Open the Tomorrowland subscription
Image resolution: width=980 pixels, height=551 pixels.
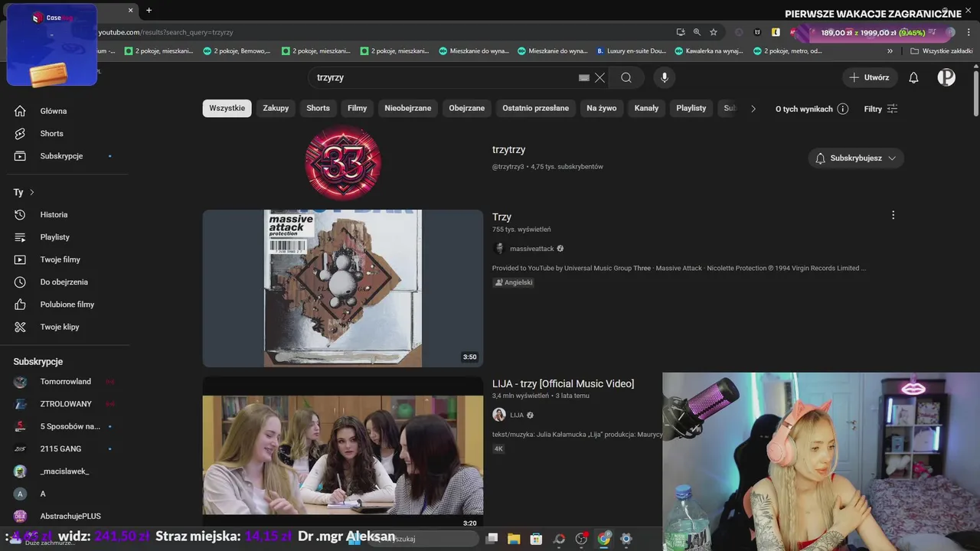65,381
